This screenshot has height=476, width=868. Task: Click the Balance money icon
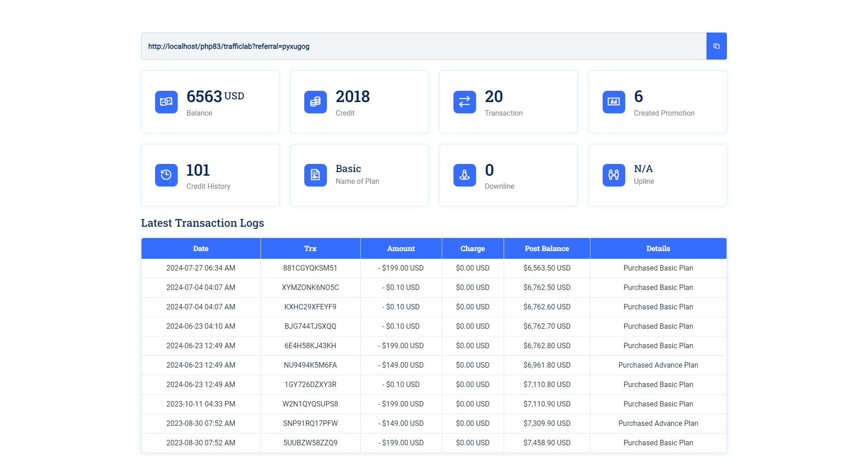pyautogui.click(x=166, y=102)
